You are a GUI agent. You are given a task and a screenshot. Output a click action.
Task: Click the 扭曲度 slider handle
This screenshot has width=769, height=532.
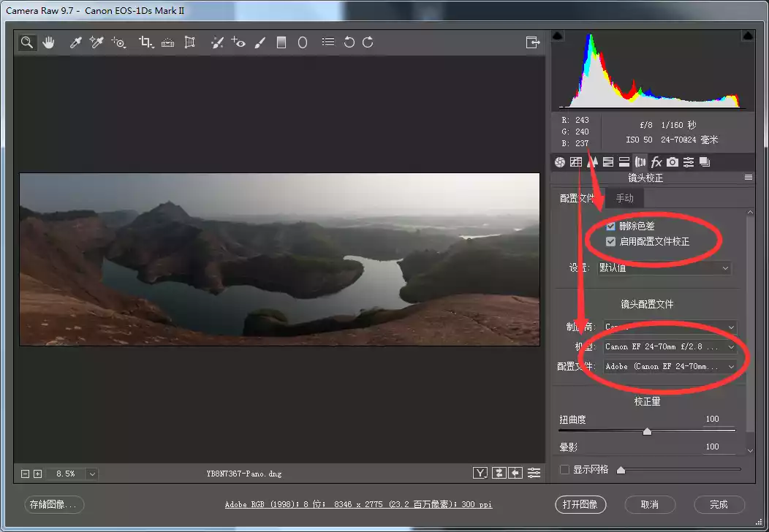pos(647,432)
